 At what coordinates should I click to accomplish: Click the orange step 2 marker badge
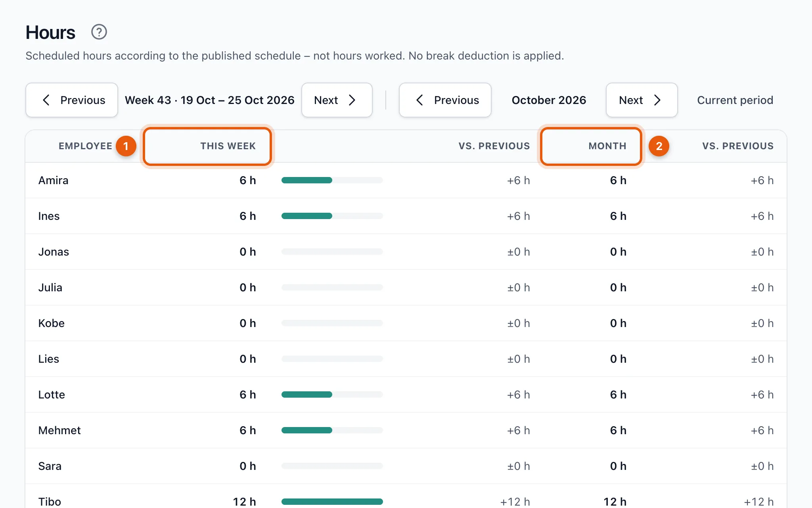pyautogui.click(x=659, y=146)
